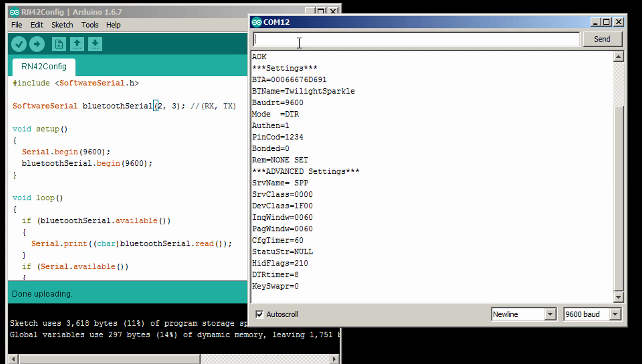The height and width of the screenshot is (364, 642).
Task: Click the Verify checkmark icon
Action: tap(19, 44)
